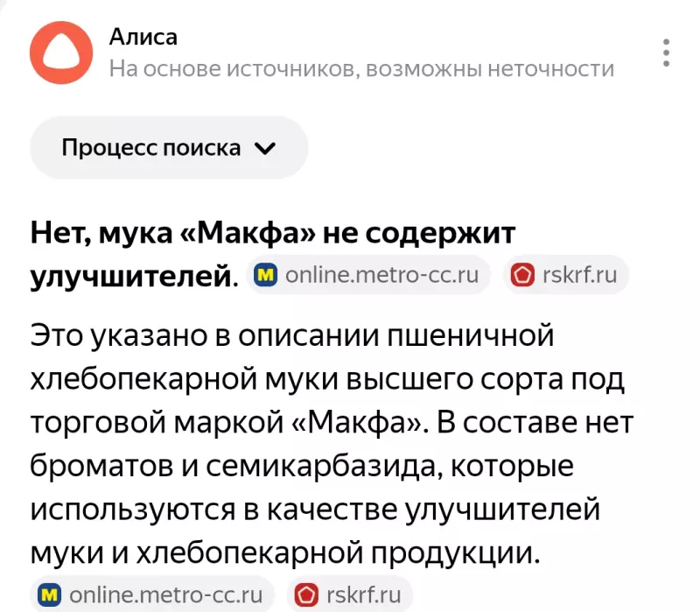700x612 pixels.
Task: Click the "На основе источников, возможны неточности" disclaimer
Action: pyautogui.click(x=361, y=68)
